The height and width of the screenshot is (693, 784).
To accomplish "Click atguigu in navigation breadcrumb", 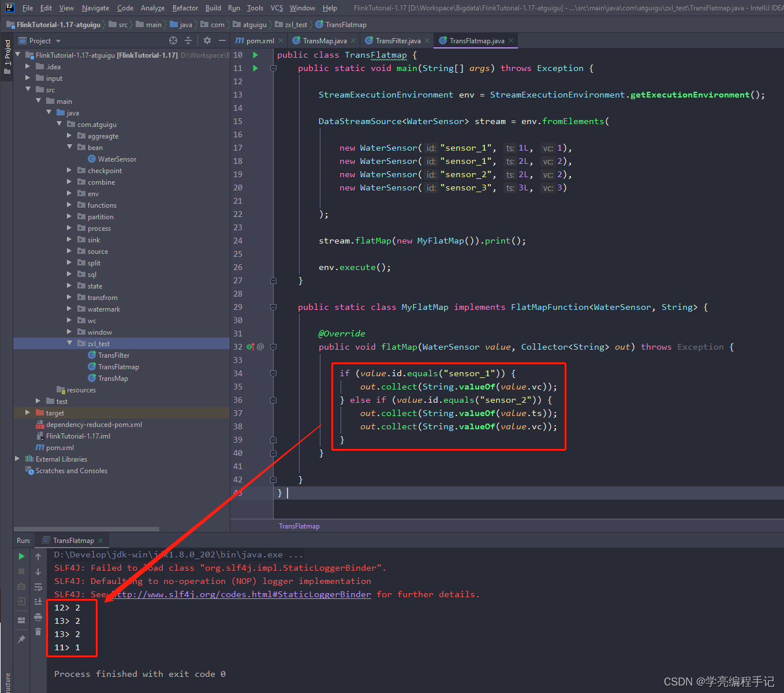I will [255, 25].
